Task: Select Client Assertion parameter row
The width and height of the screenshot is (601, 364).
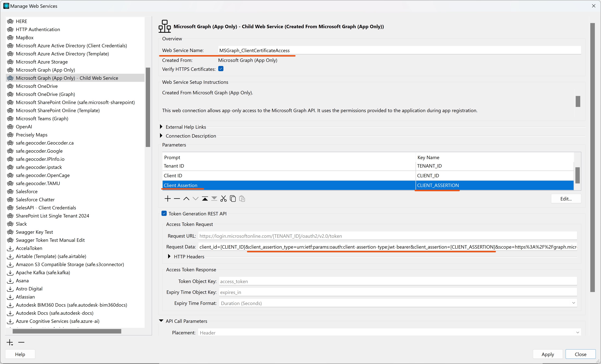Action: coord(368,185)
